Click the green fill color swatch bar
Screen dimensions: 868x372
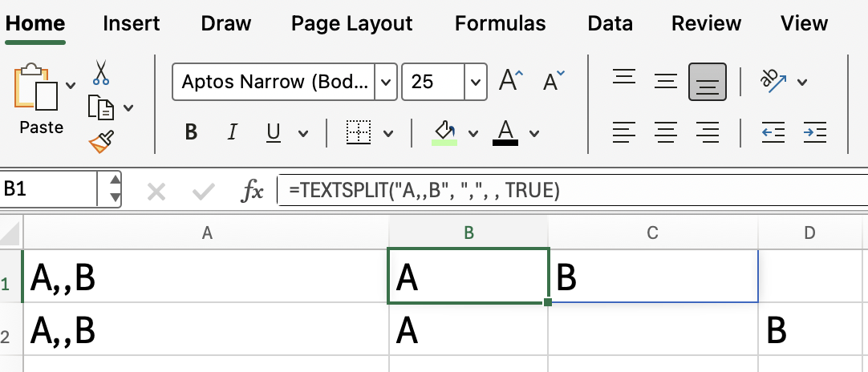pyautogui.click(x=444, y=143)
